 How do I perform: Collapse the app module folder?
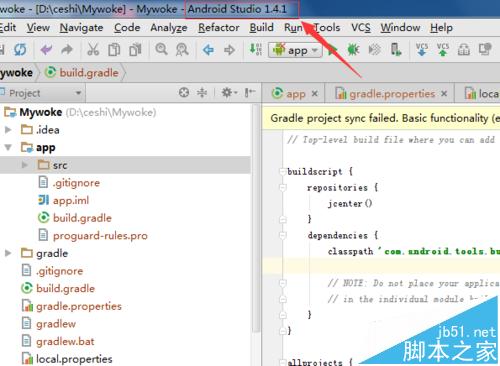coord(8,147)
